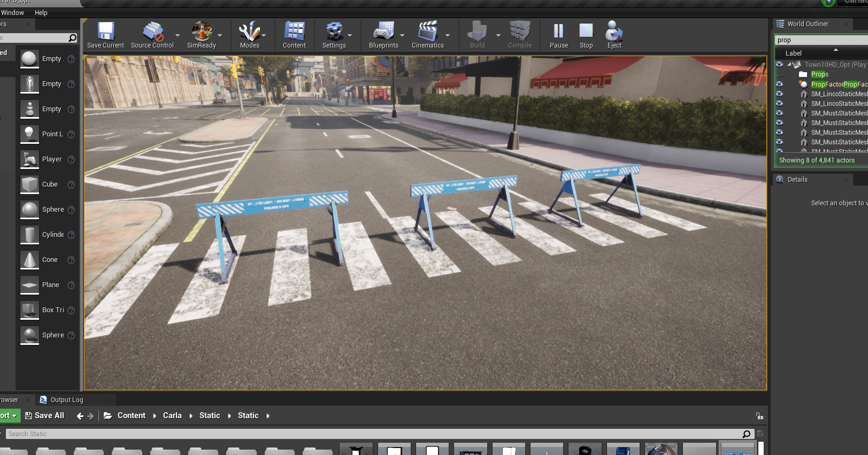Click the magnifier in the Place Actors search
Image resolution: width=868 pixels, height=455 pixels.
[73, 38]
